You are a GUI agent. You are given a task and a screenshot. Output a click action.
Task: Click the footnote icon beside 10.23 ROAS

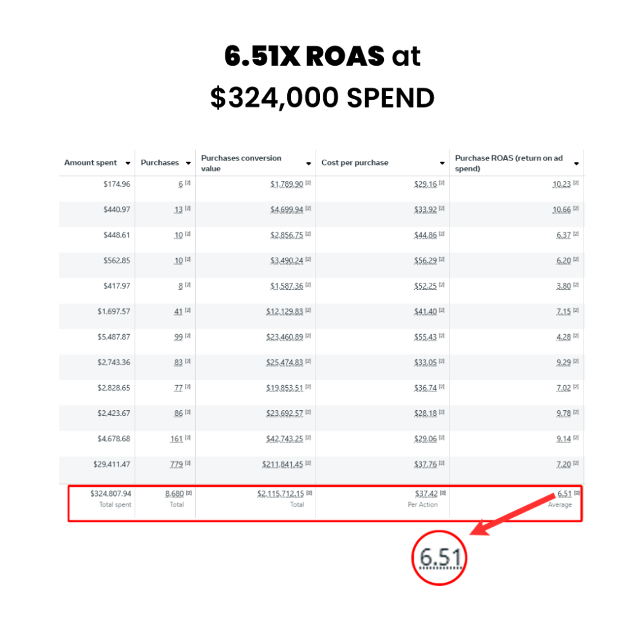coord(576,184)
